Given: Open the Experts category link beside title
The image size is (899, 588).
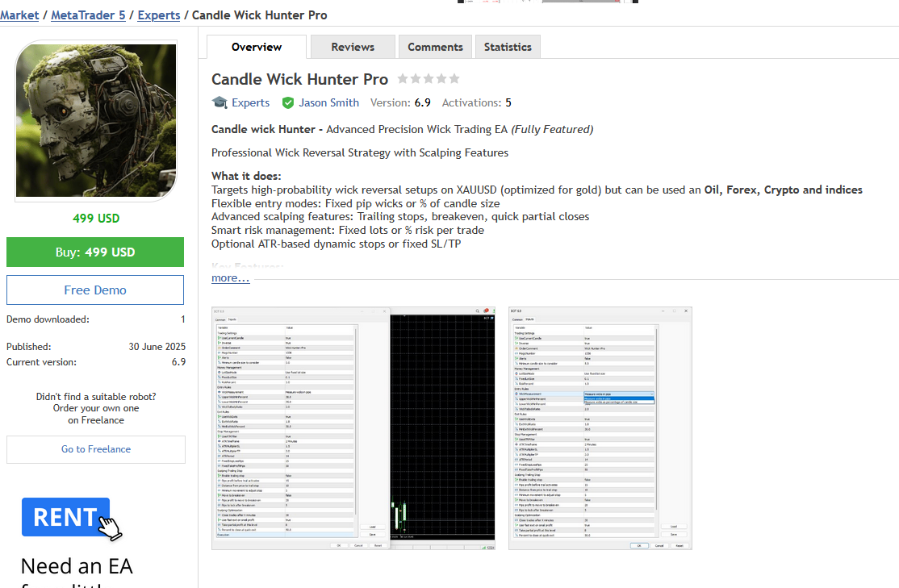Looking at the screenshot, I should 250,102.
